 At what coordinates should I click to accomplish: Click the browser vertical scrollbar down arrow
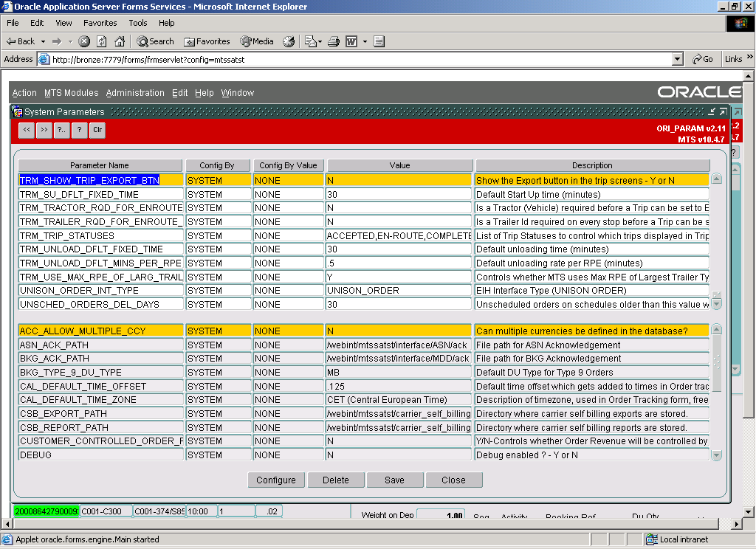[749, 512]
